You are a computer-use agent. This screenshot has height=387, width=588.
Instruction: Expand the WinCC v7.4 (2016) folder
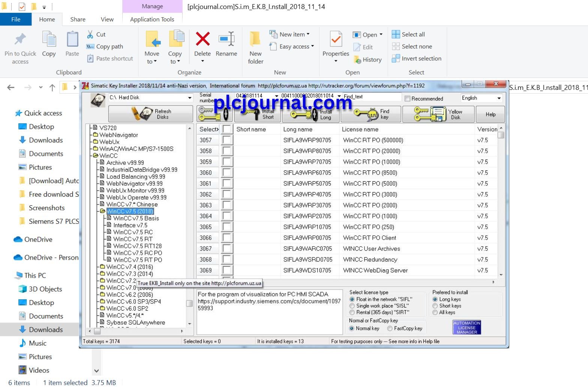pos(102,267)
